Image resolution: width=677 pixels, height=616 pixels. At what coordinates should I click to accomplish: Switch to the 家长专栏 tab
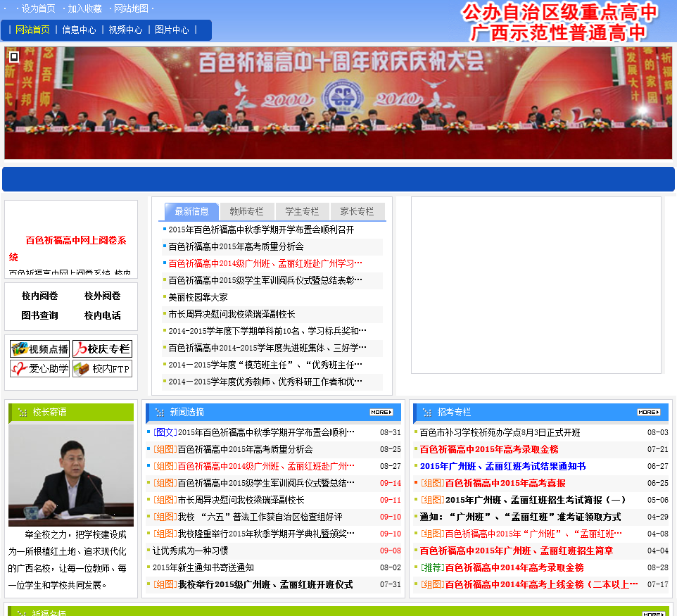[357, 211]
